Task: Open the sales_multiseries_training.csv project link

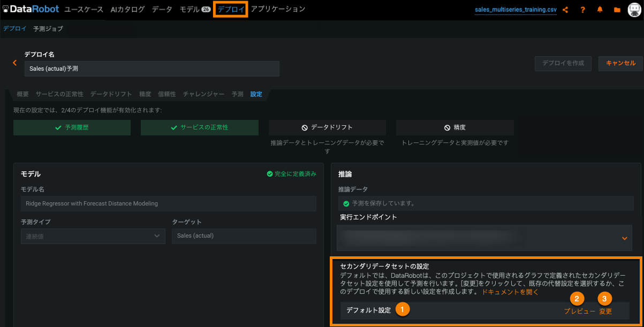Action: click(515, 10)
